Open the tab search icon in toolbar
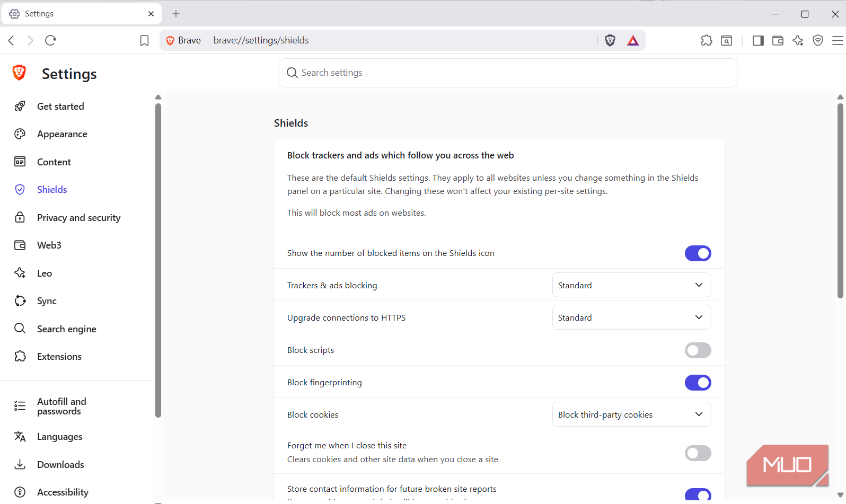This screenshot has height=504, width=846. coord(727,40)
